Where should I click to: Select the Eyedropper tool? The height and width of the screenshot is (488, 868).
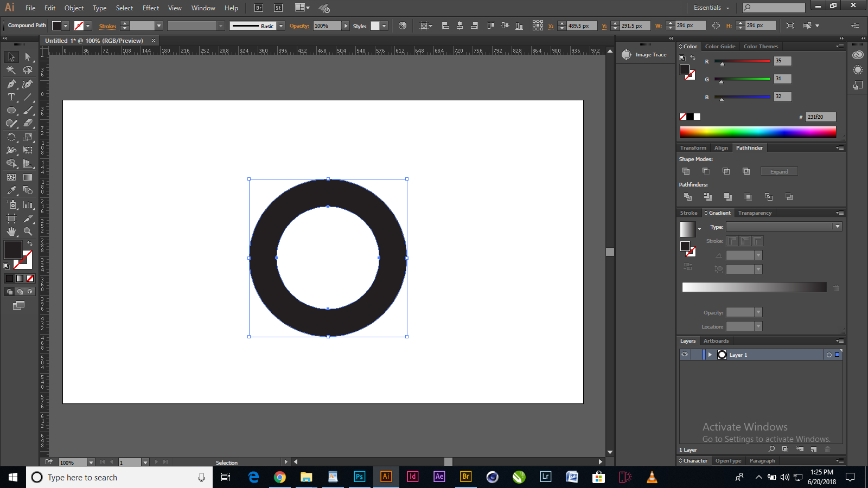(x=11, y=191)
